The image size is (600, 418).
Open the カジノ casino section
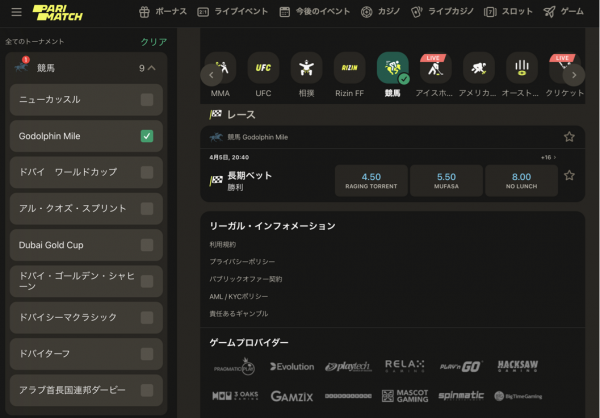pos(380,12)
